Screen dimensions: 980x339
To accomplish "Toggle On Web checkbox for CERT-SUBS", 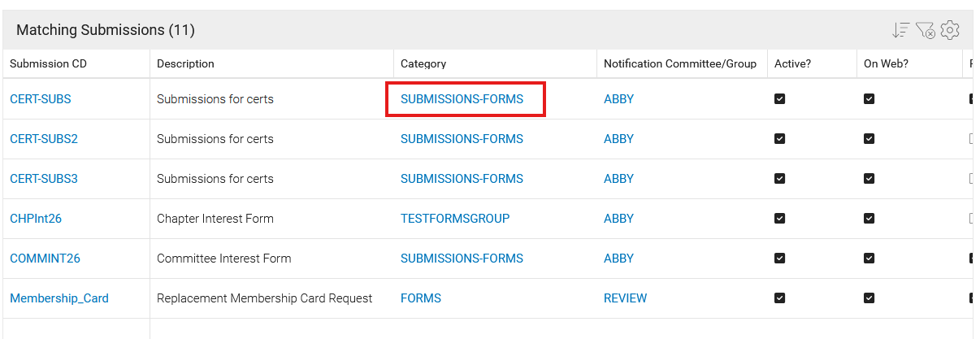I will 869,98.
